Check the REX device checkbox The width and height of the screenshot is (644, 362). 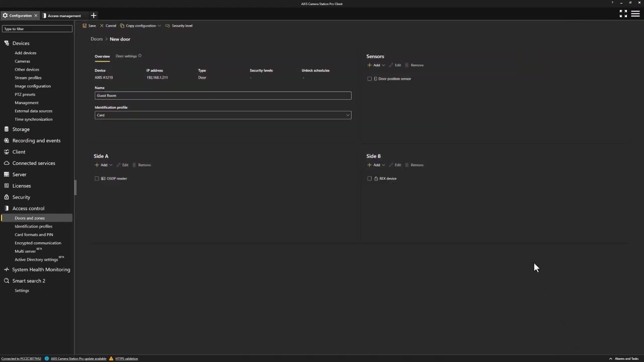click(370, 178)
